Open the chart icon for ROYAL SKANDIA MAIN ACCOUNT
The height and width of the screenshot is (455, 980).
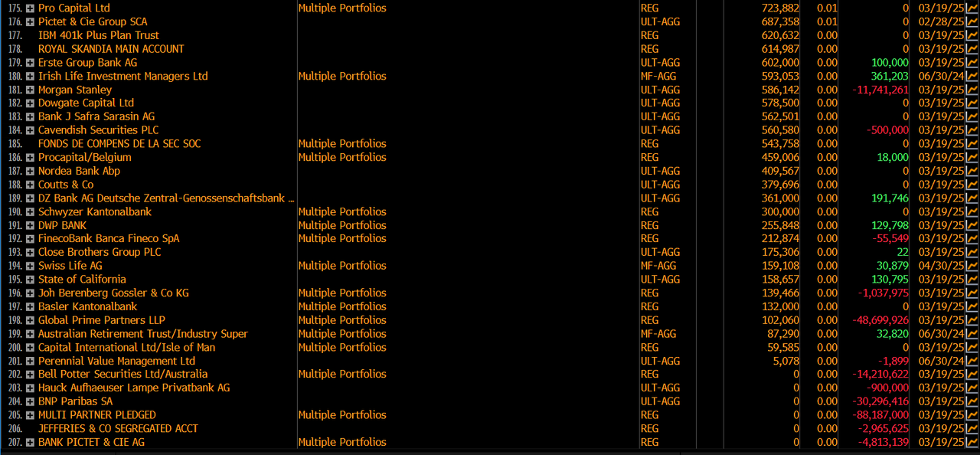pyautogui.click(x=972, y=49)
